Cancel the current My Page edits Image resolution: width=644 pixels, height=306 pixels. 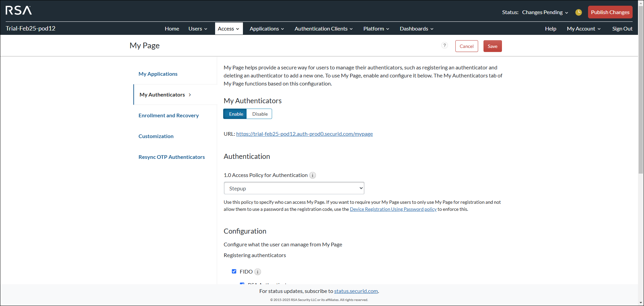point(466,46)
